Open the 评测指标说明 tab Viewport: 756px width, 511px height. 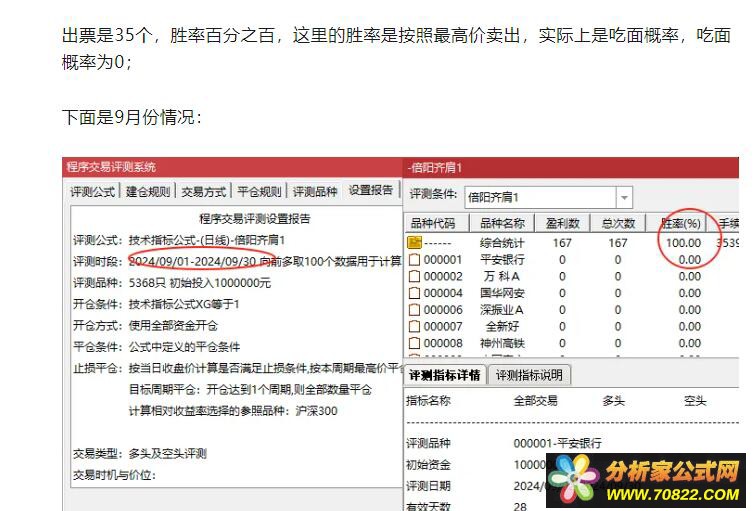[x=529, y=375]
